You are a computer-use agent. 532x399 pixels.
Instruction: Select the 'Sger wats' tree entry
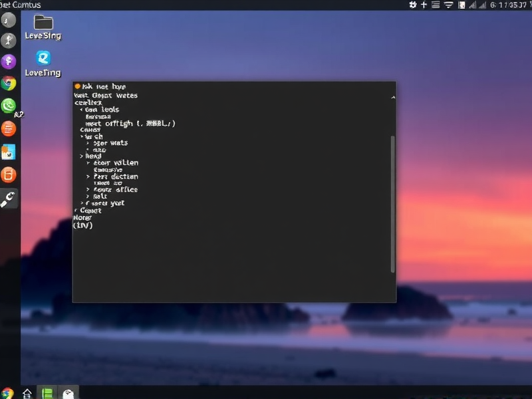tap(110, 143)
